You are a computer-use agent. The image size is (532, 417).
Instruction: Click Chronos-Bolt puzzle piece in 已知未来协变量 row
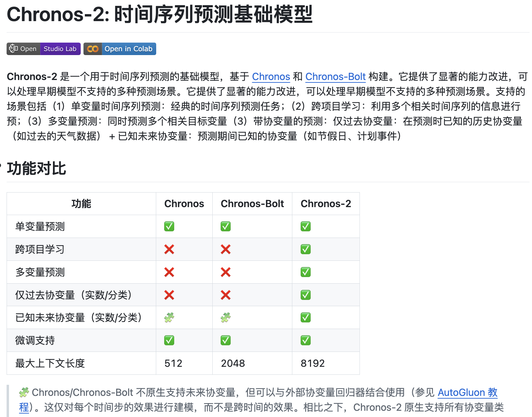click(x=225, y=318)
